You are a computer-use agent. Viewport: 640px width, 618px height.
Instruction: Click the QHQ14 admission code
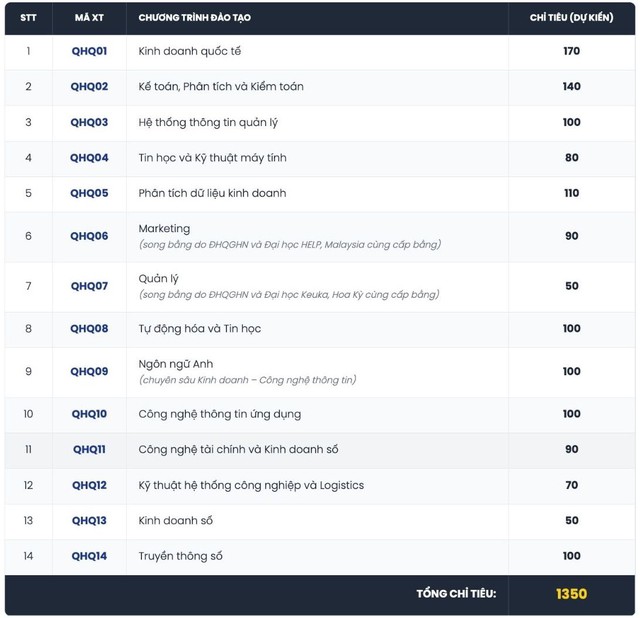(89, 556)
